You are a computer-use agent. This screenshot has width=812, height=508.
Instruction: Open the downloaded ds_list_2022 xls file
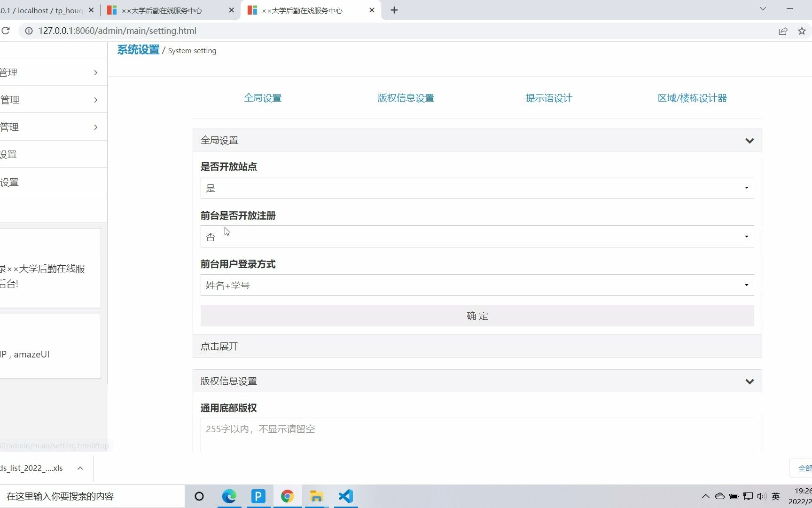31,468
